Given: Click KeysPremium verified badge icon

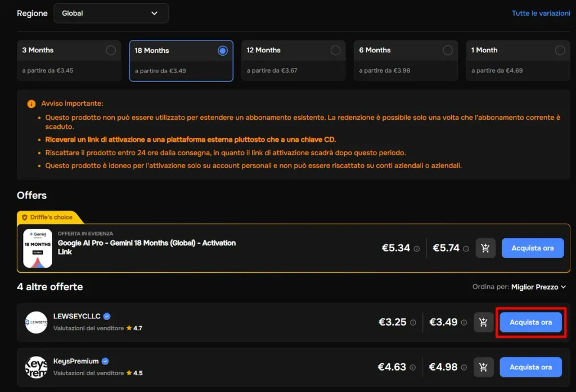Looking at the screenshot, I should click(x=105, y=361).
